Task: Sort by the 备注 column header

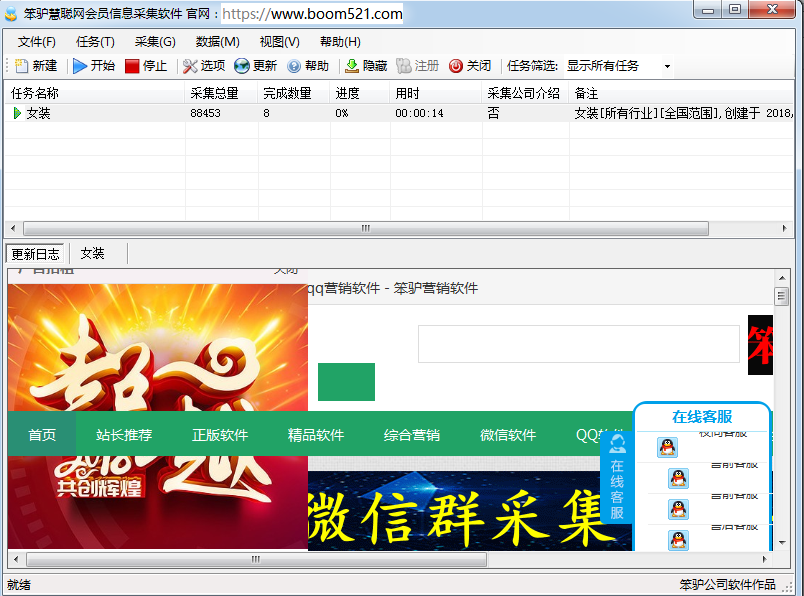Action: tap(681, 93)
